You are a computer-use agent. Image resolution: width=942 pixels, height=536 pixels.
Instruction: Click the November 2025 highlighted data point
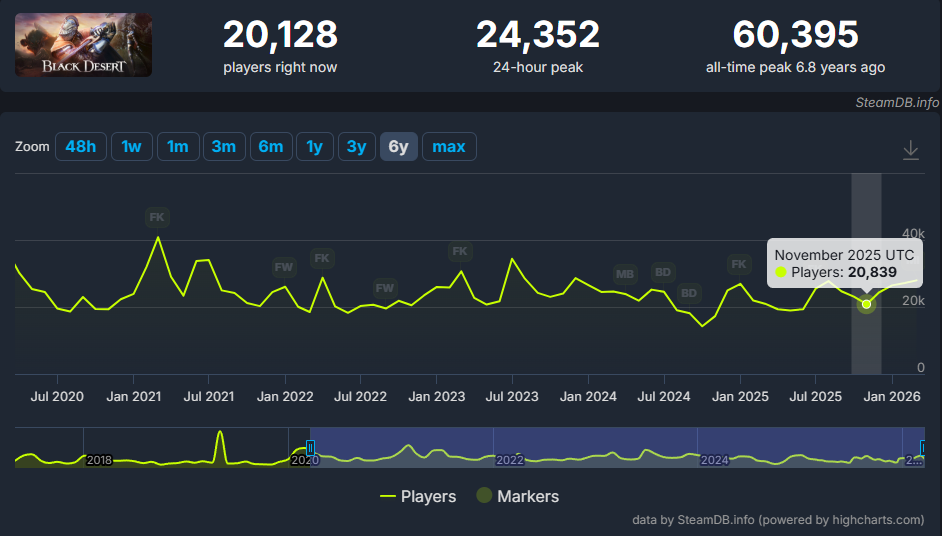click(866, 304)
